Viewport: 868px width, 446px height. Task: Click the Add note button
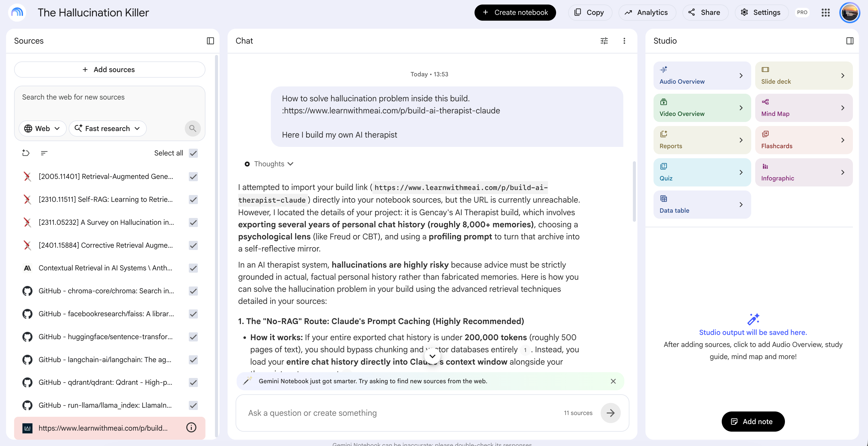coord(753,421)
